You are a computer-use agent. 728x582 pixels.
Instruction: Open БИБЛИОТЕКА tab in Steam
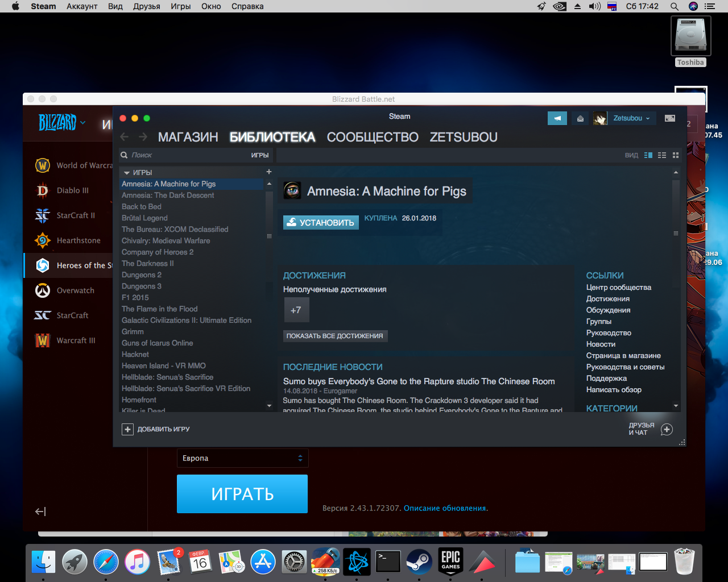272,137
